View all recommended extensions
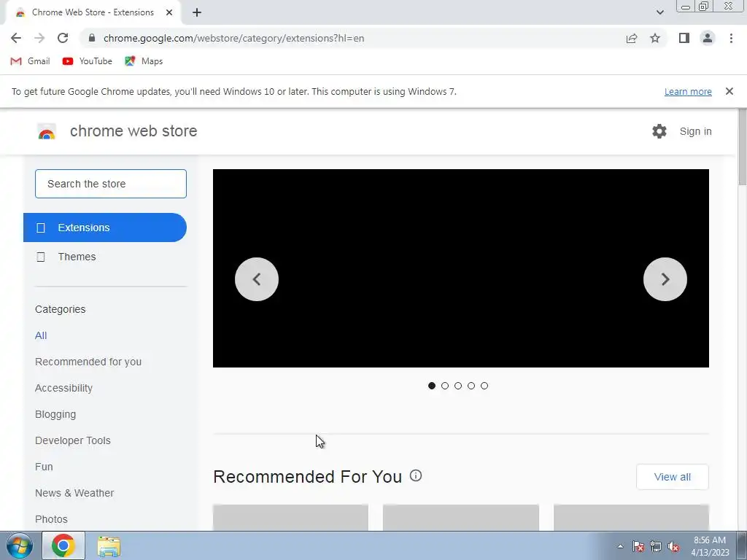Screen dimensions: 747x560 672,477
